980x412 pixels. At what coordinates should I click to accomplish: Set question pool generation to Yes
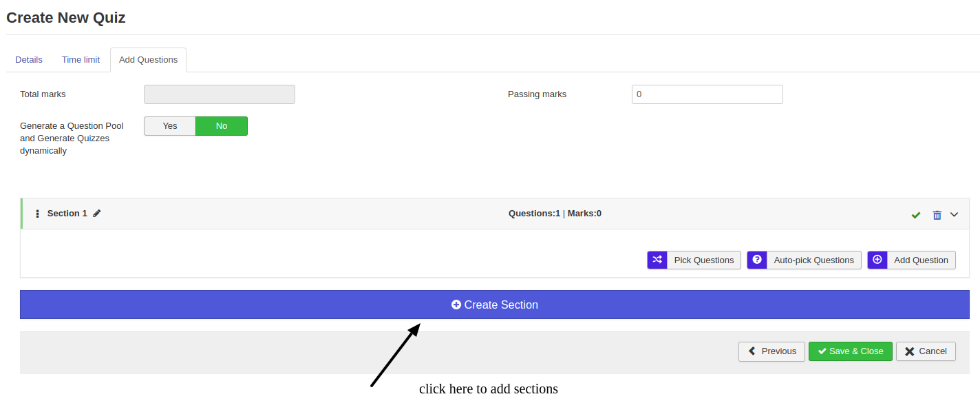[170, 126]
